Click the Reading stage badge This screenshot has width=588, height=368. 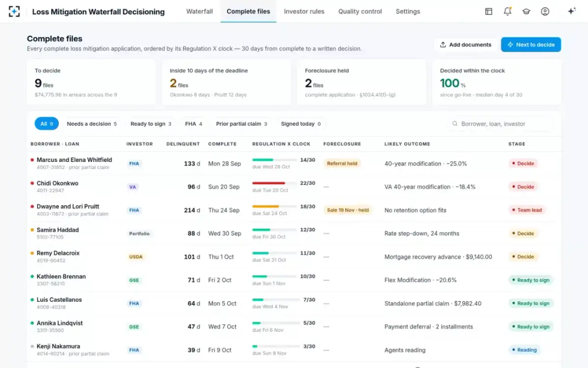[524, 350]
